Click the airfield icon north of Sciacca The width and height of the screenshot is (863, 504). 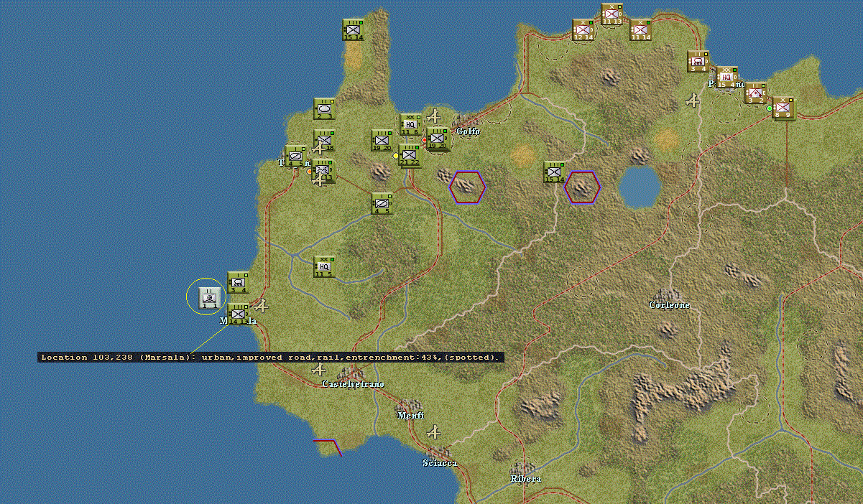[434, 432]
